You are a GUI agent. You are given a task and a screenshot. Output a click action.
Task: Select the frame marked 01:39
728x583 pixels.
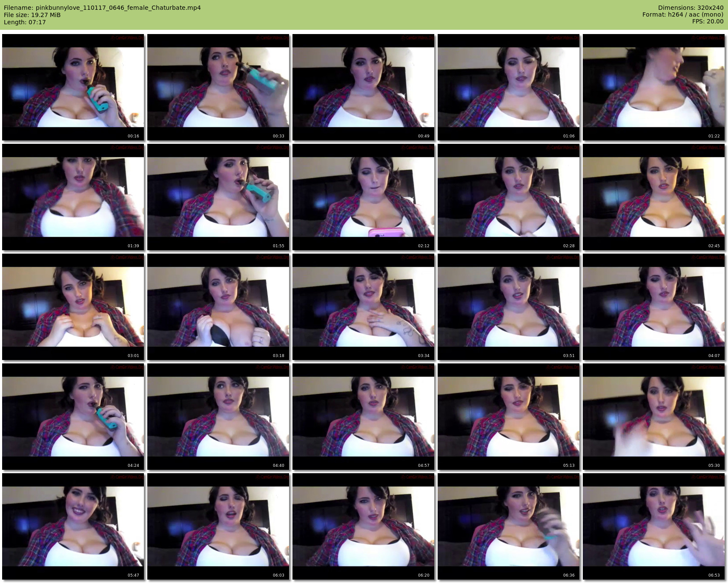pyautogui.click(x=73, y=197)
